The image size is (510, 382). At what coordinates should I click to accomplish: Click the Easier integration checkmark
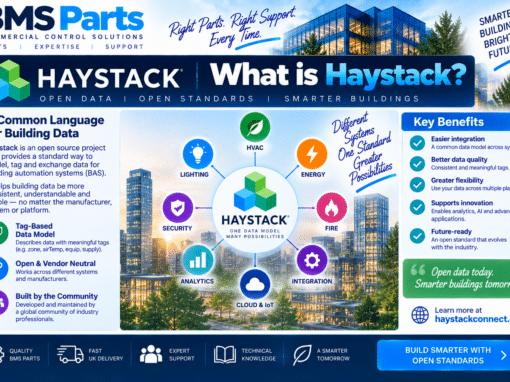coord(417,143)
